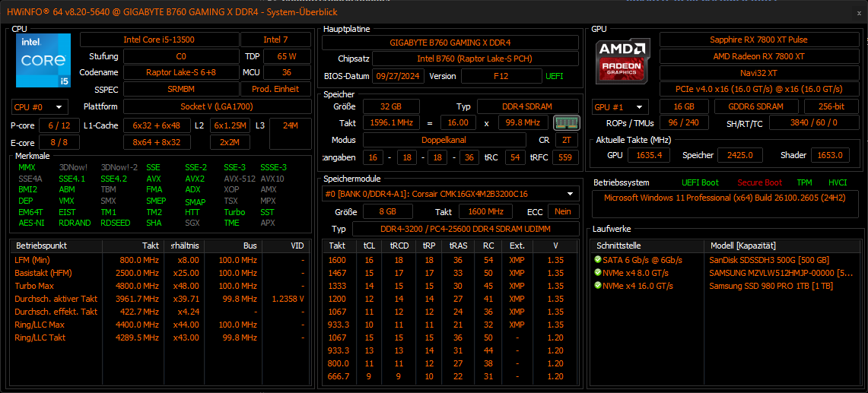The height and width of the screenshot is (393, 868).
Task: Click the GPU memory clock value 2425.0
Action: pos(740,156)
